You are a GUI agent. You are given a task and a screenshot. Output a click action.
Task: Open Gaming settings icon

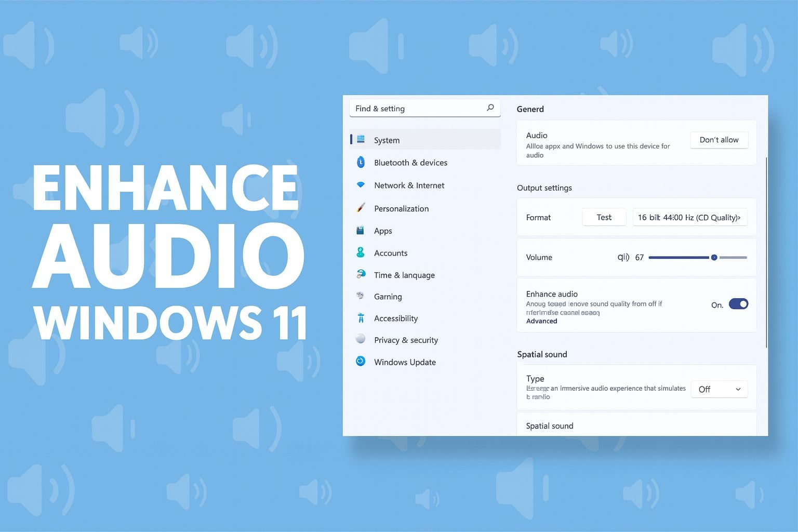click(x=361, y=296)
